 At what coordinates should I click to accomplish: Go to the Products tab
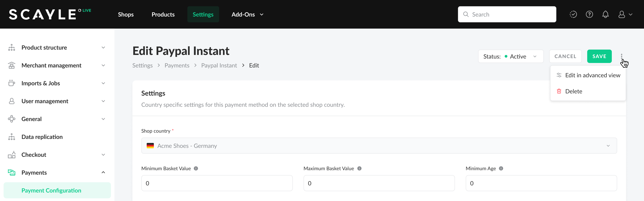coord(163,15)
